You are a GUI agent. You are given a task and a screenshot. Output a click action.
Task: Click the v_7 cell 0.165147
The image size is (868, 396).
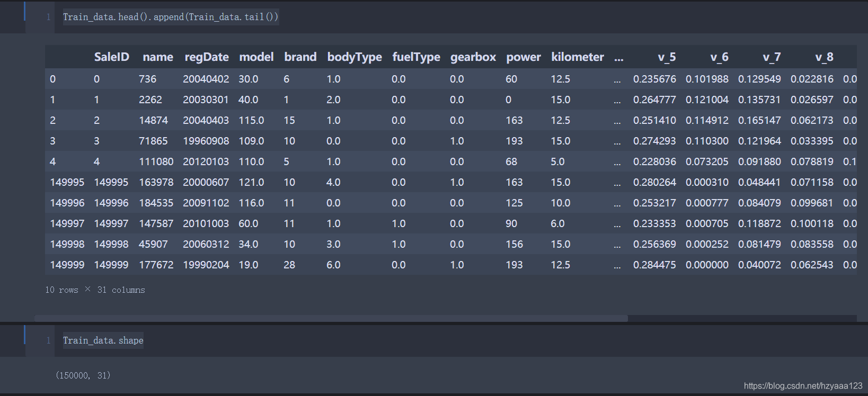pos(759,120)
